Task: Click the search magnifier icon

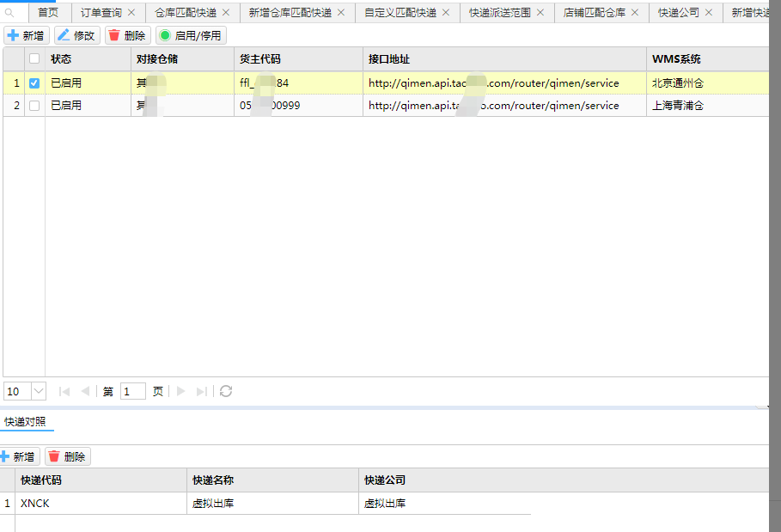Action: (10, 13)
